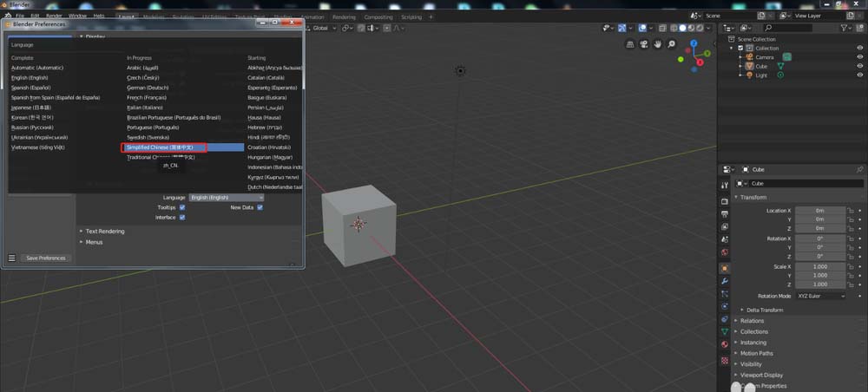Open Render properties tab
This screenshot has height=392, width=868.
pos(725,201)
